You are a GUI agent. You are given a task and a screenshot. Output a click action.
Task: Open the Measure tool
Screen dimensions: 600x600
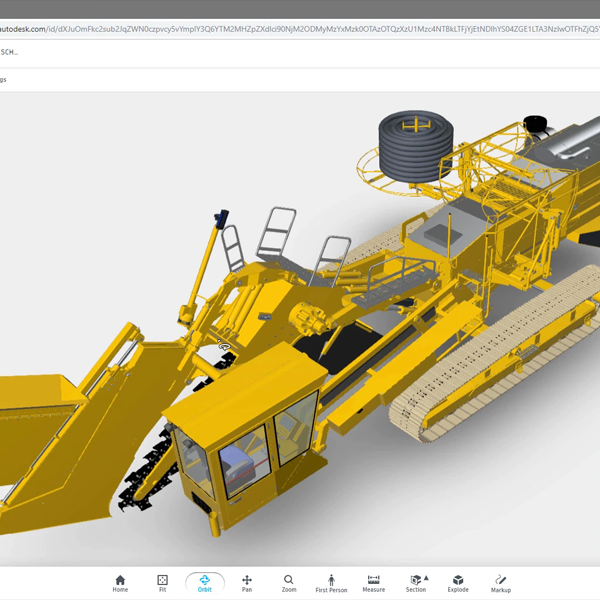pyautogui.click(x=373, y=583)
